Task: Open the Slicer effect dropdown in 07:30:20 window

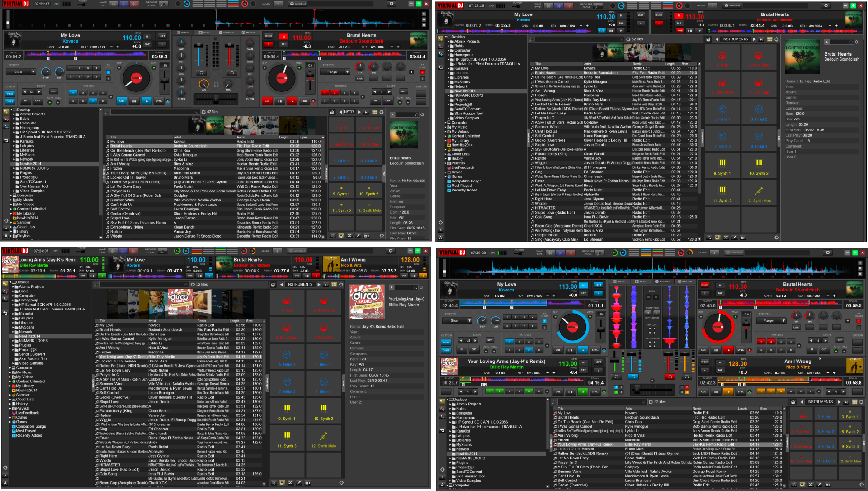Action: click(470, 320)
